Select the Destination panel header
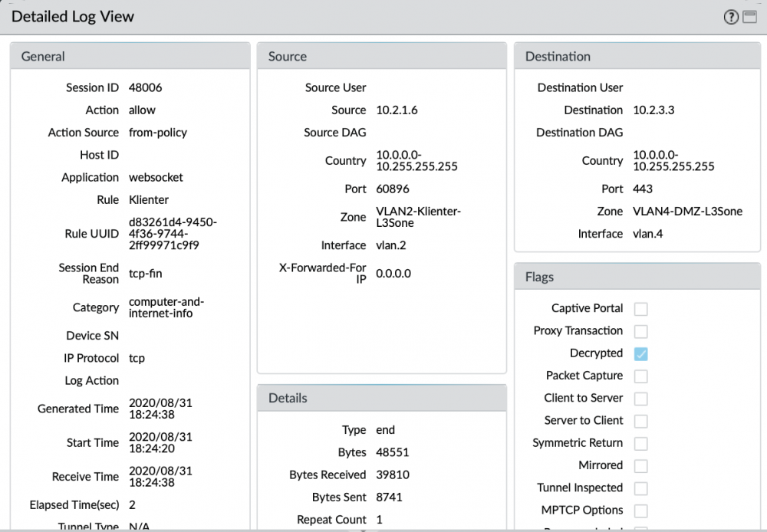The height and width of the screenshot is (532, 767). (558, 56)
